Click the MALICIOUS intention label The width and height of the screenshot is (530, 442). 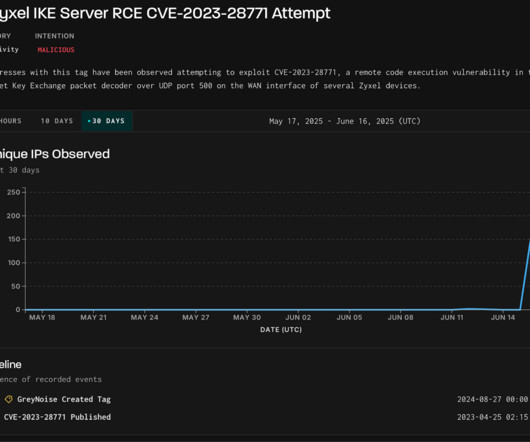coord(56,50)
